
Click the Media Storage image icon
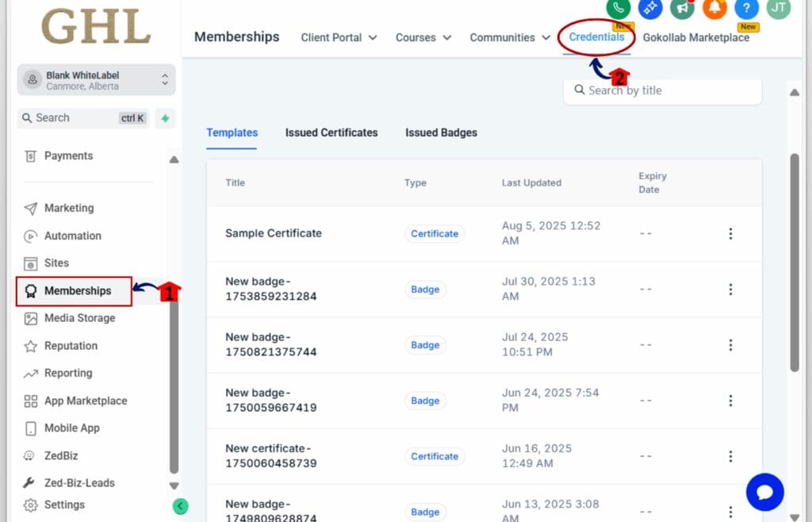(31, 318)
